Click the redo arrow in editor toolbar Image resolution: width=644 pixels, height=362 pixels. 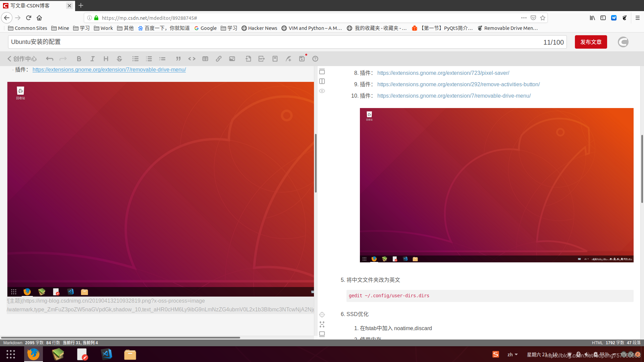click(63, 59)
